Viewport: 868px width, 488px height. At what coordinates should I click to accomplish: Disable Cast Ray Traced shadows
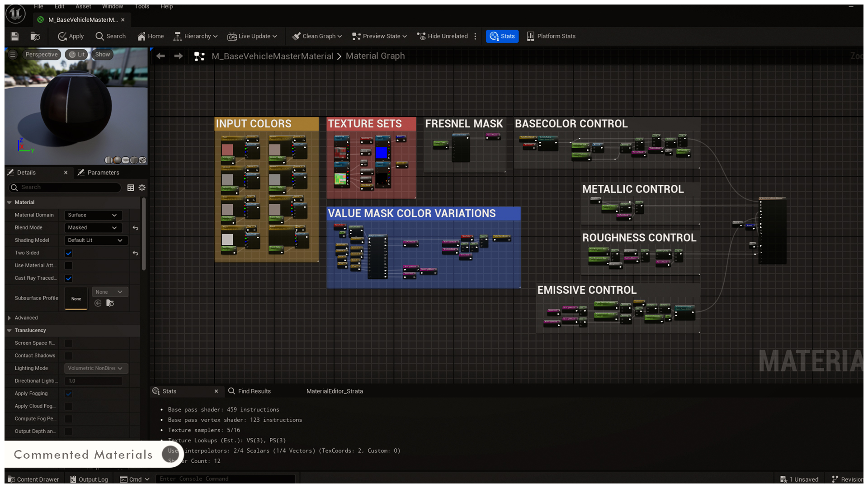(x=68, y=278)
